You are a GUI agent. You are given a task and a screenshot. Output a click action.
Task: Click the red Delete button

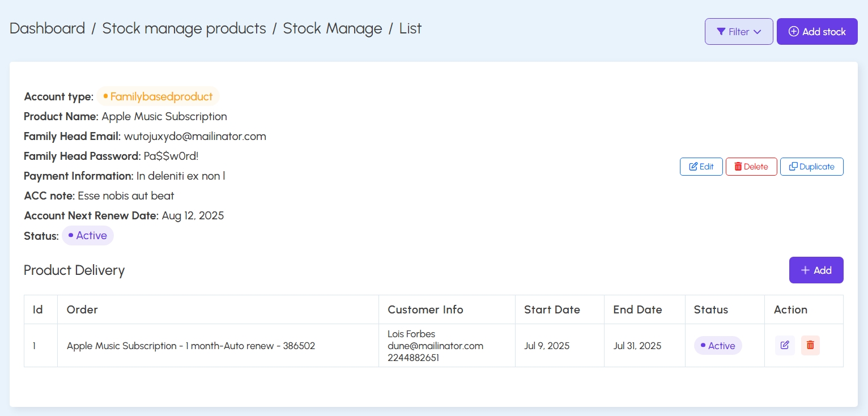(x=751, y=167)
